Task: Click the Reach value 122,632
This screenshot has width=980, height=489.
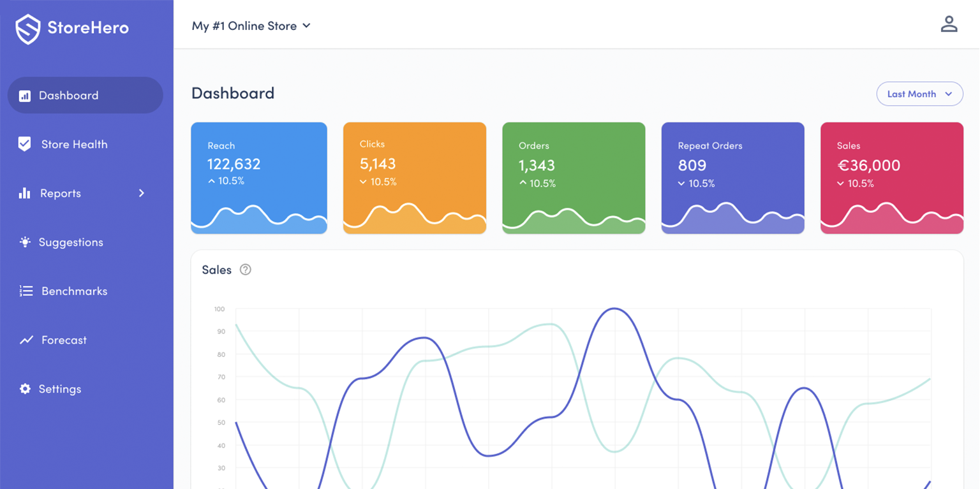Action: tap(234, 164)
